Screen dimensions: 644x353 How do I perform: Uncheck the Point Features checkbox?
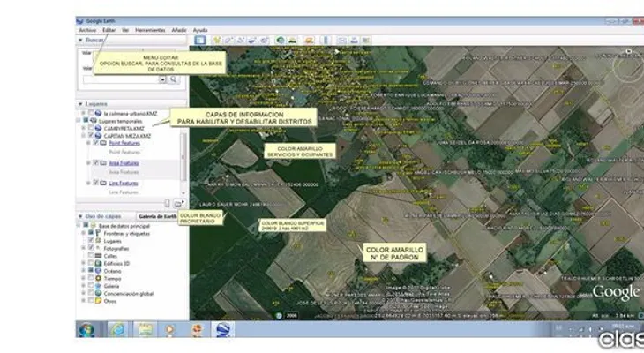click(x=95, y=143)
